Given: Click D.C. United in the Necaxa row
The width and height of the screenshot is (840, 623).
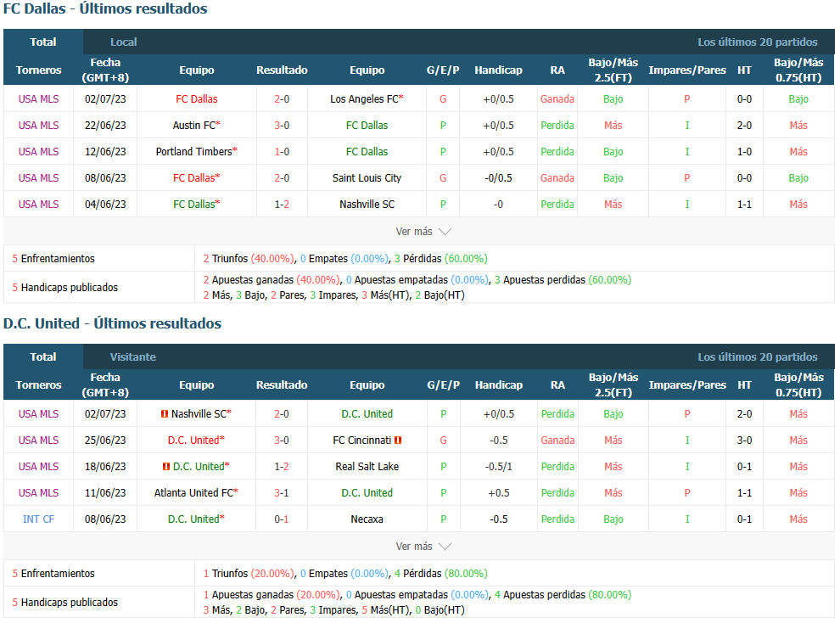Looking at the screenshot, I should coord(196,519).
